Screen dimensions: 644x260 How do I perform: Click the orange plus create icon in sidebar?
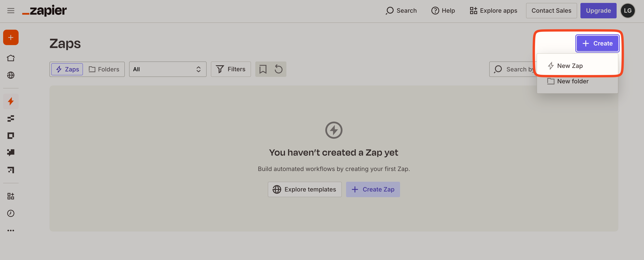tap(11, 37)
